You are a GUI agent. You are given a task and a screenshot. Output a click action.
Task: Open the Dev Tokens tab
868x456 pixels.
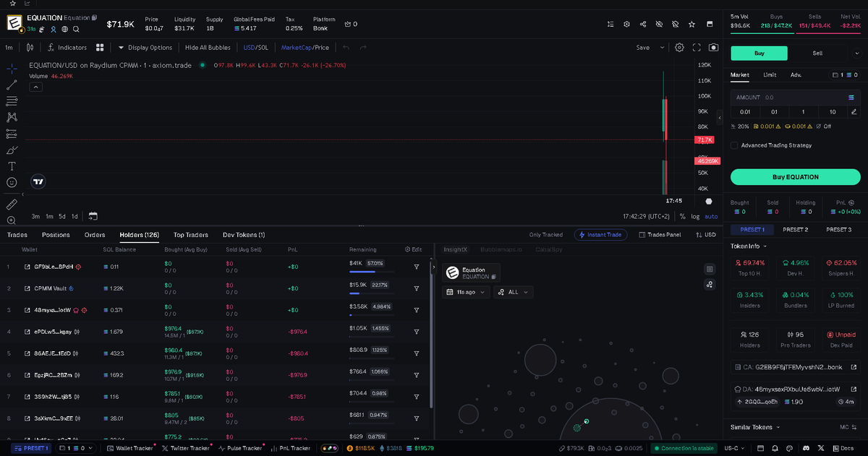click(244, 235)
